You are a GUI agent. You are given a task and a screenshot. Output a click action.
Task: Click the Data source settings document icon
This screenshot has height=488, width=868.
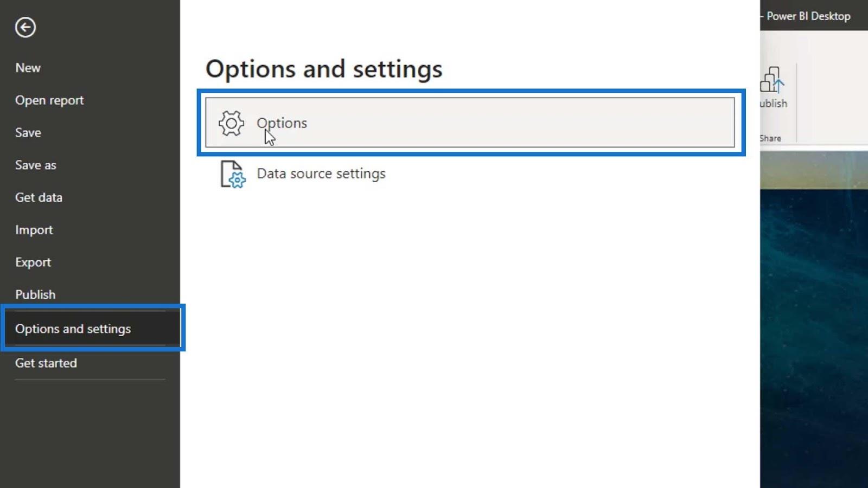(x=233, y=174)
